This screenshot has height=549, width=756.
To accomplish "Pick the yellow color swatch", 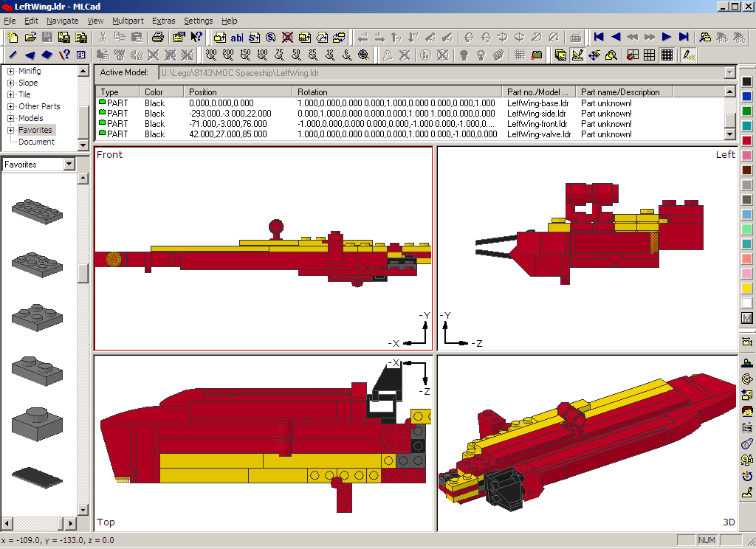I will pos(746,289).
